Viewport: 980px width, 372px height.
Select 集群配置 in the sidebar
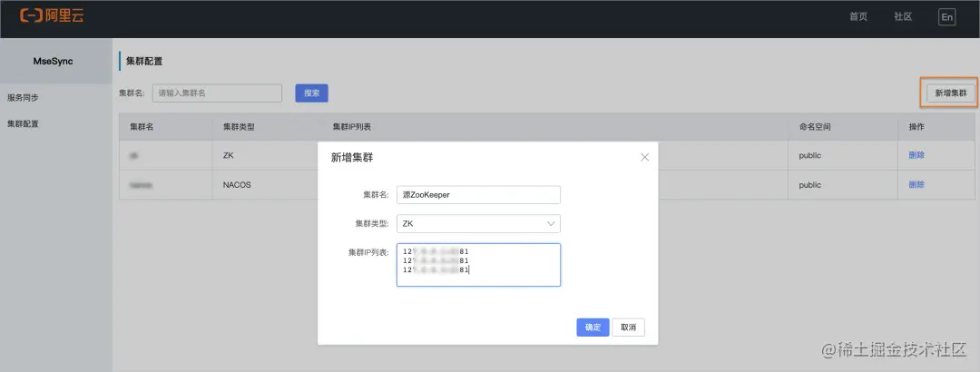point(23,123)
